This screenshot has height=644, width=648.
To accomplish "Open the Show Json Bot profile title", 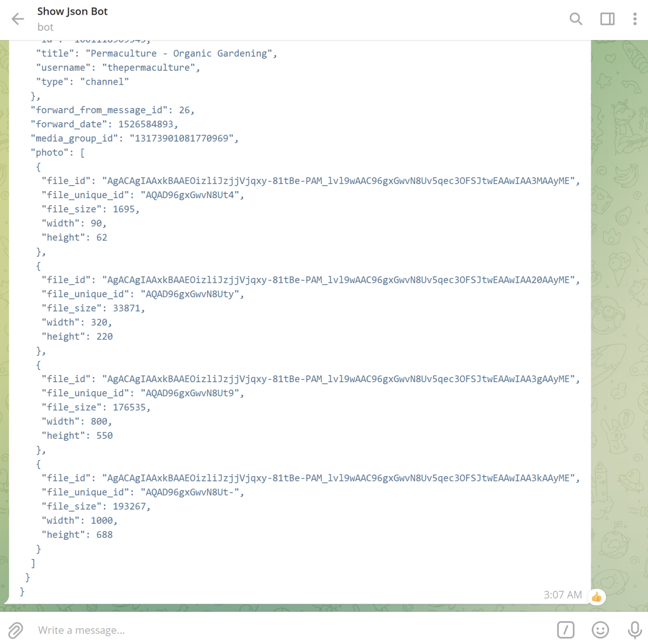I will pos(72,11).
